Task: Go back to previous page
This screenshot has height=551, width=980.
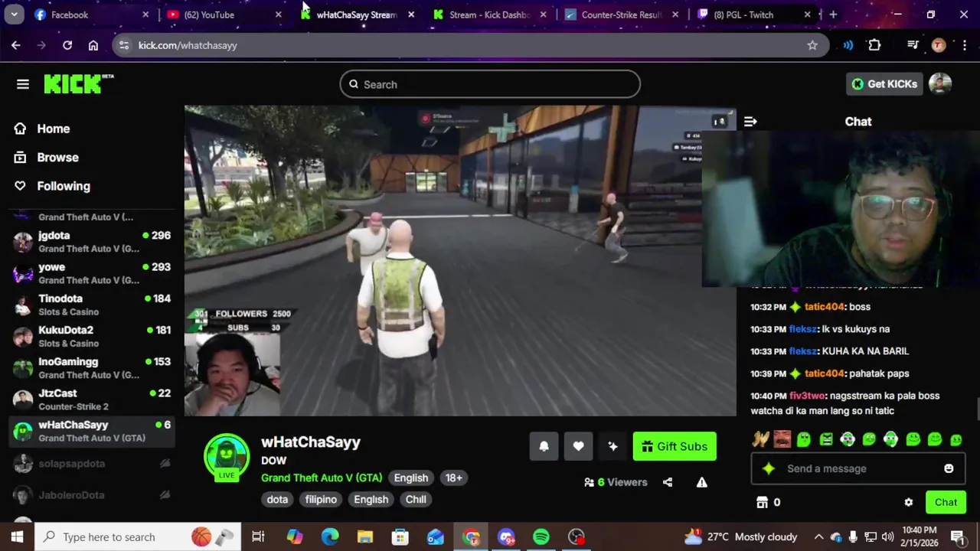Action: point(16,45)
